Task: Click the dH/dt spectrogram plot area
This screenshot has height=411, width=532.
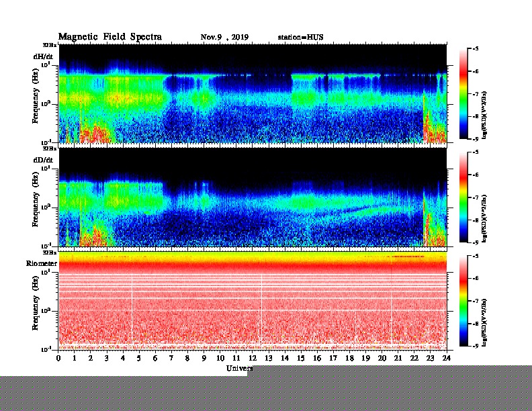Action: coord(253,93)
